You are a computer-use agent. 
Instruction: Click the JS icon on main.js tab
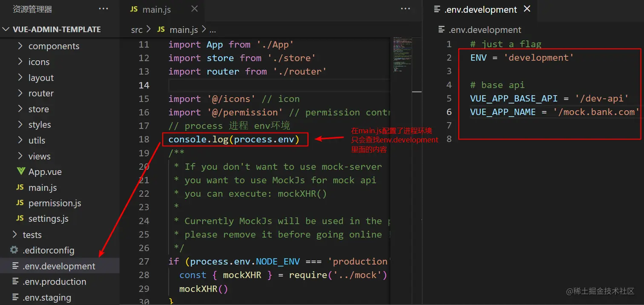coord(134,9)
